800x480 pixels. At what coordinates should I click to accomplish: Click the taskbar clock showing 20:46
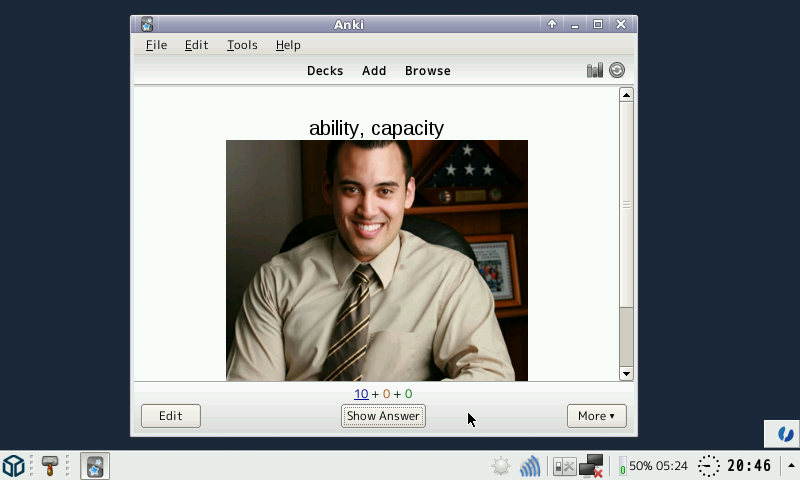click(749, 466)
